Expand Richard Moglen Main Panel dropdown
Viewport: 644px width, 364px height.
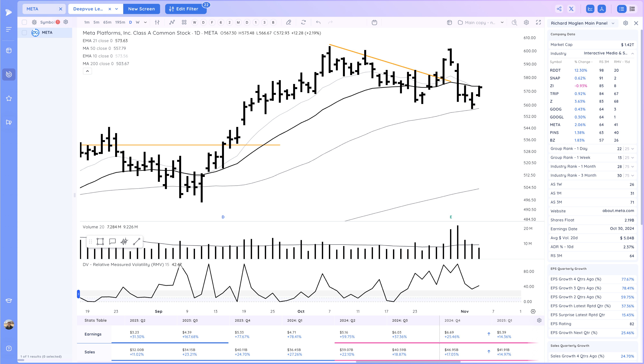(x=613, y=23)
